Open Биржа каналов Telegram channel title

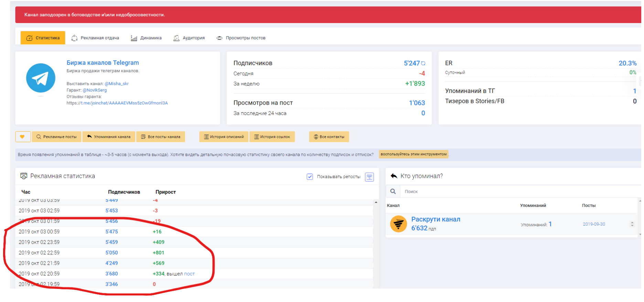pyautogui.click(x=103, y=63)
